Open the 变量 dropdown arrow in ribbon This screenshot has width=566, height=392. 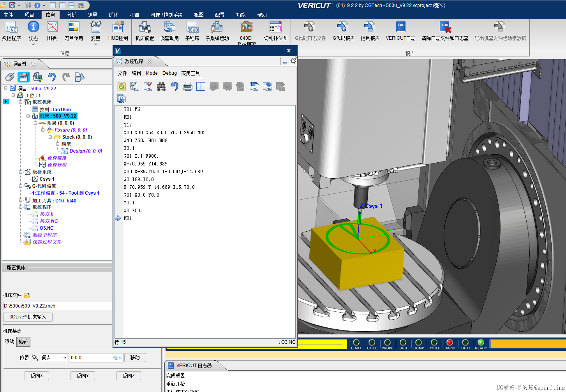(95, 44)
